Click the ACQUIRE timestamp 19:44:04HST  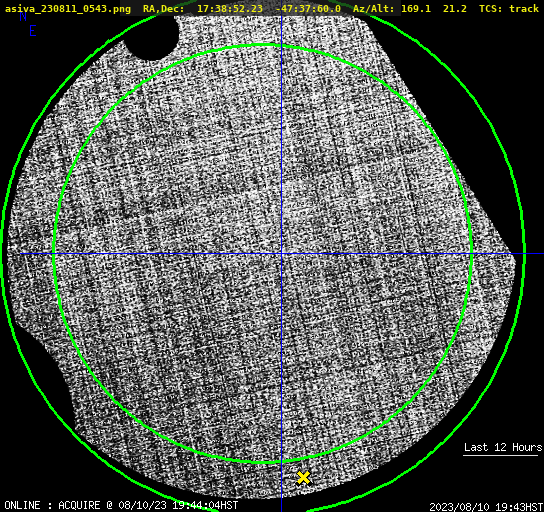pyautogui.click(x=205, y=505)
